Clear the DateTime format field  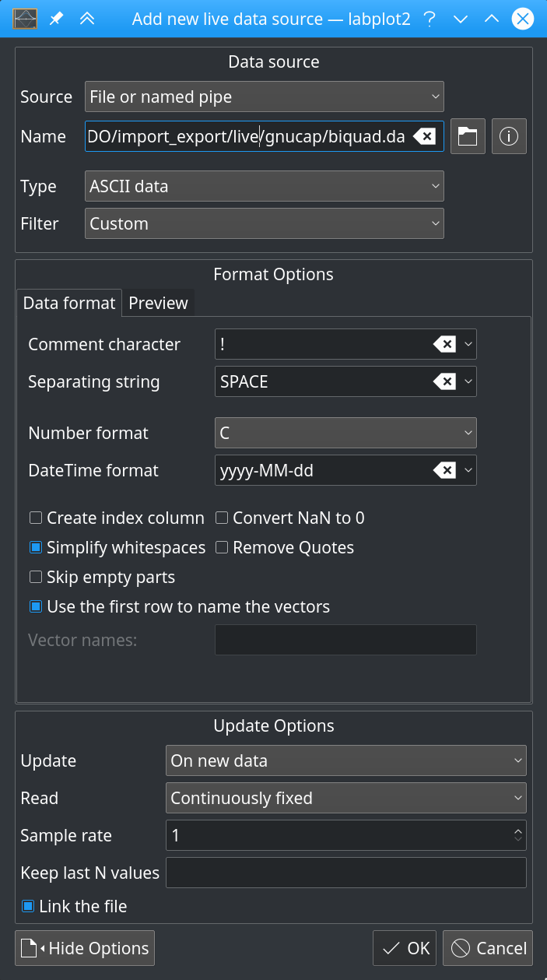pyautogui.click(x=447, y=470)
